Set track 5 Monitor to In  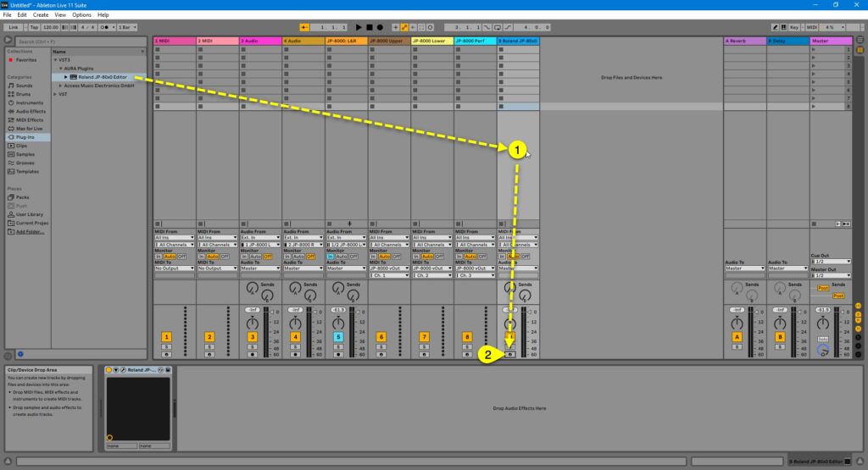coord(331,257)
